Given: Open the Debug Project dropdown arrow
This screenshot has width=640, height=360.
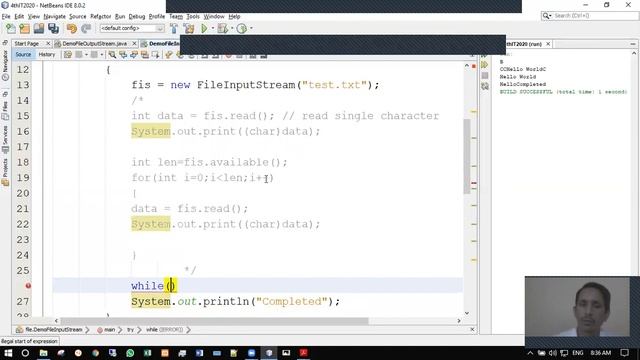Looking at the screenshot, I should [x=232, y=29].
